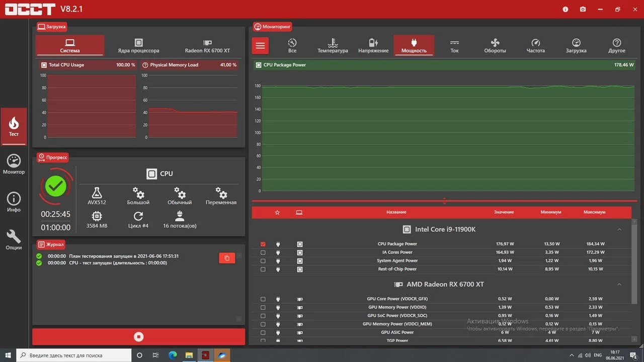Image resolution: width=644 pixels, height=362 pixels.
Task: Click the OCCT taskbar icon
Action: (x=205, y=355)
